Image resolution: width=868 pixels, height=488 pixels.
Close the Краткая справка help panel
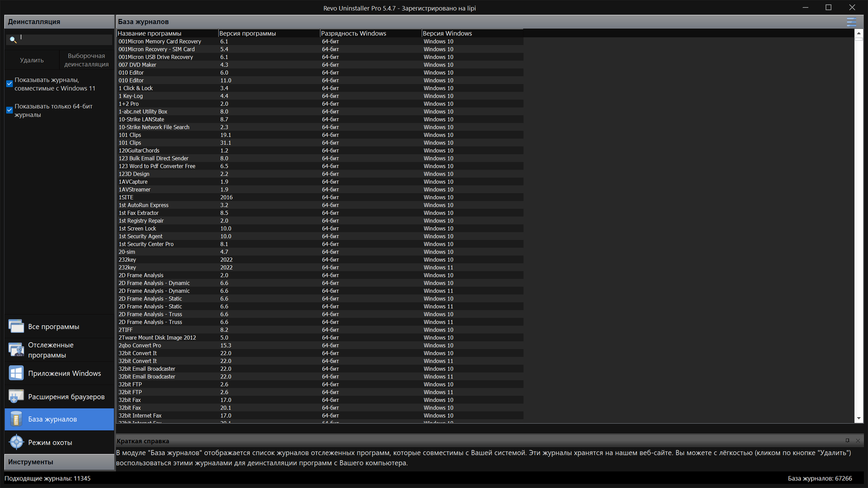pos(858,441)
